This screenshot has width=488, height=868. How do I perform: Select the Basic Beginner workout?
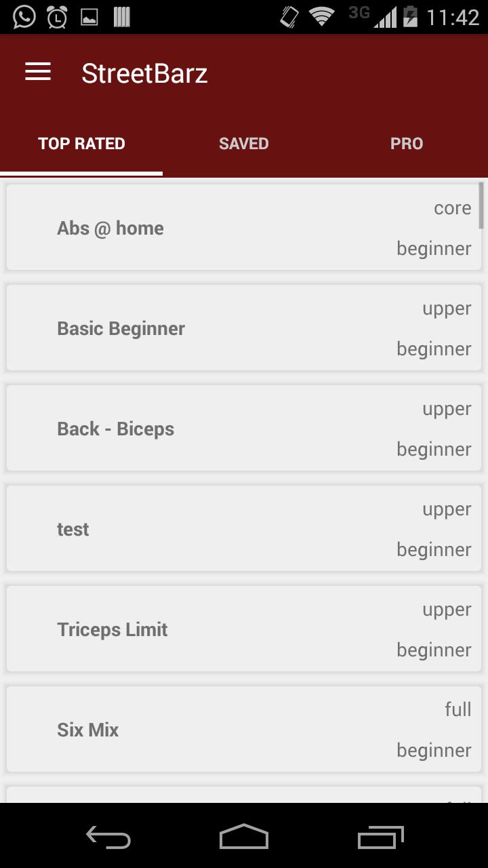244,328
